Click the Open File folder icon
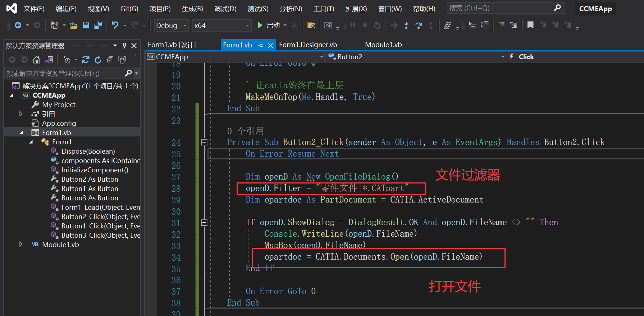Screen dimensions: 644x316 73,25
